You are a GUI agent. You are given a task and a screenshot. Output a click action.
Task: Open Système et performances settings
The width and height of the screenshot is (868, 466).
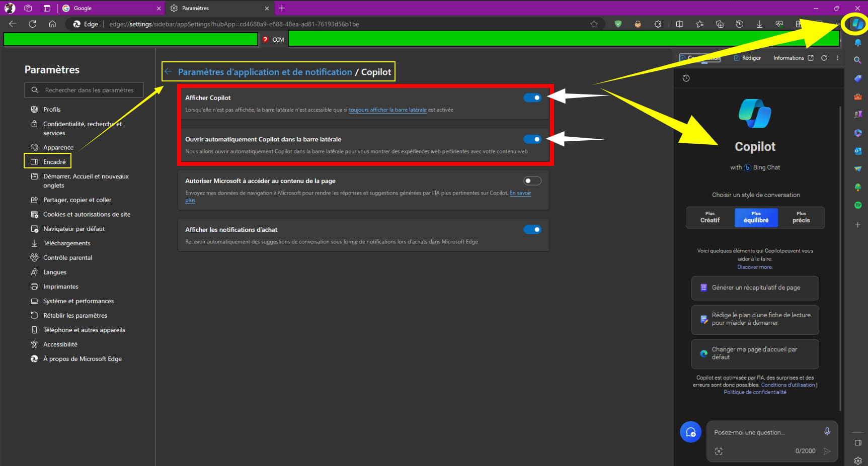pyautogui.click(x=78, y=301)
